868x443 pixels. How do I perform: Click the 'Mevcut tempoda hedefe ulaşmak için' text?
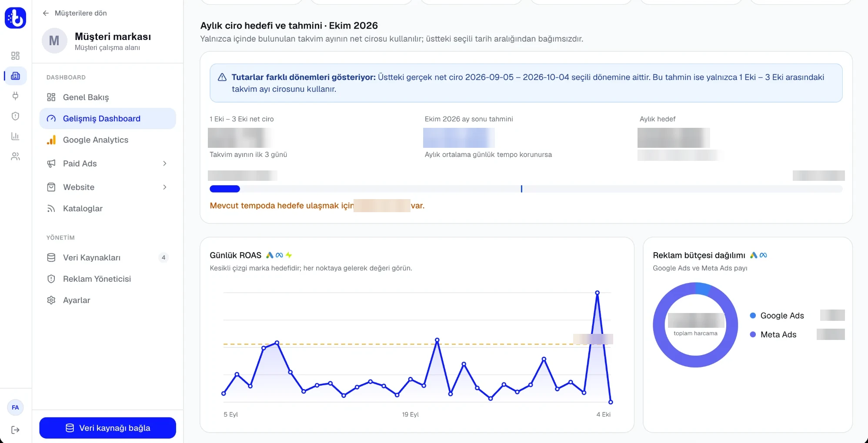(282, 206)
